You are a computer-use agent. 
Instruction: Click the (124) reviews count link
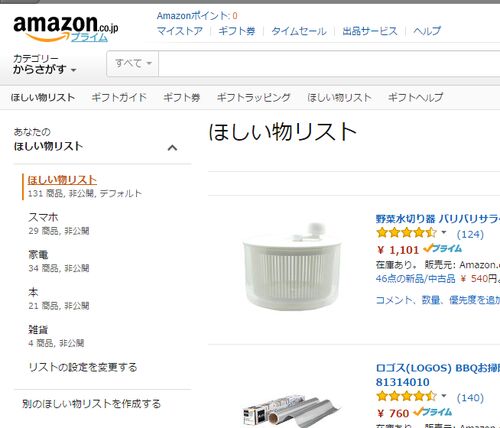coord(470,234)
